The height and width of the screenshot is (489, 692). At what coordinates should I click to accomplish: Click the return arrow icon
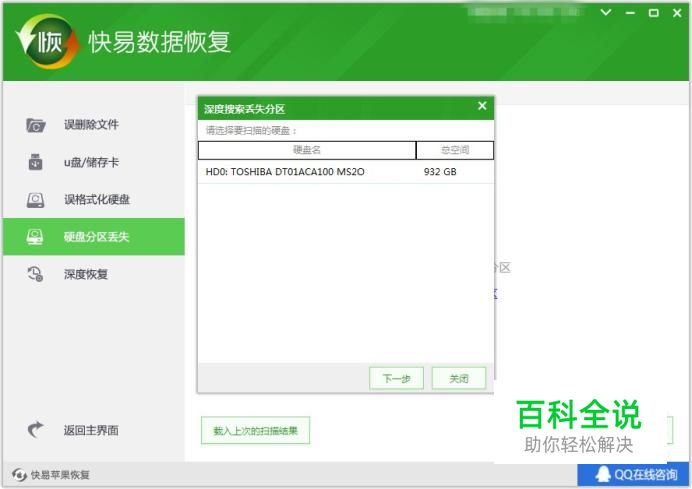tap(35, 429)
